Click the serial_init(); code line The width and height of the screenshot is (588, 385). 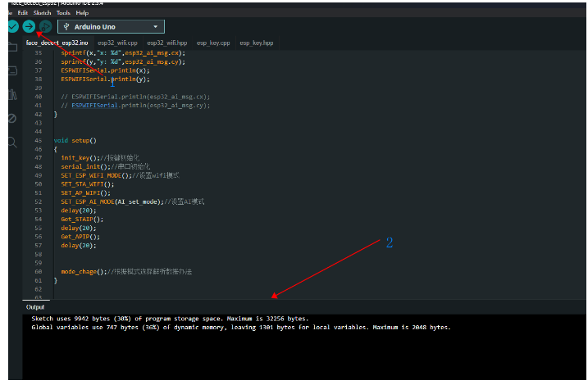click(x=105, y=166)
